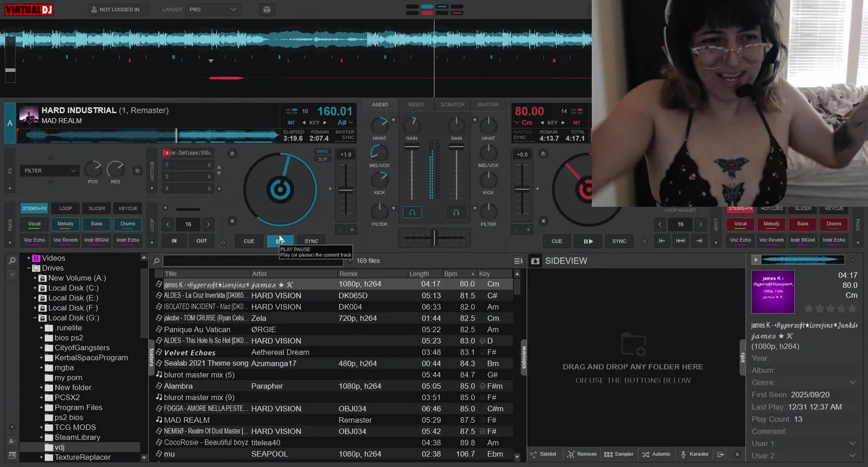Screen dimensions: 868x467
Task: Enable right deck headphone cue
Action: 456,212
